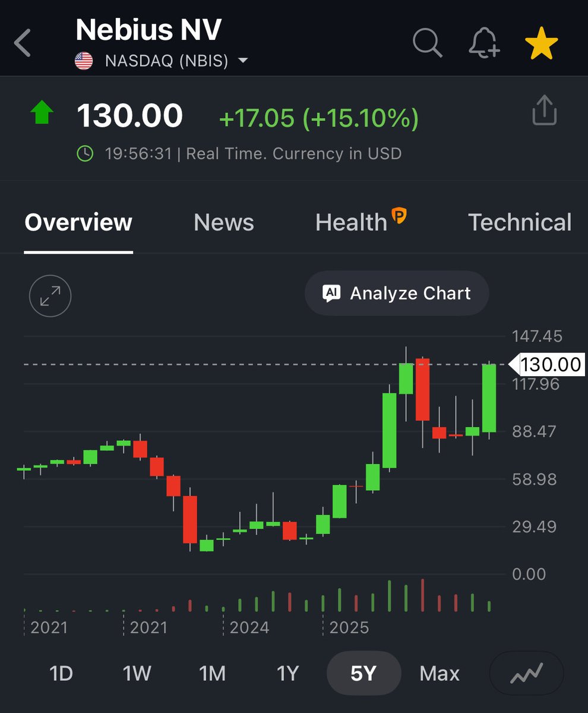The width and height of the screenshot is (588, 713).
Task: Tap the 130.00 current price
Action: pyautogui.click(x=129, y=115)
